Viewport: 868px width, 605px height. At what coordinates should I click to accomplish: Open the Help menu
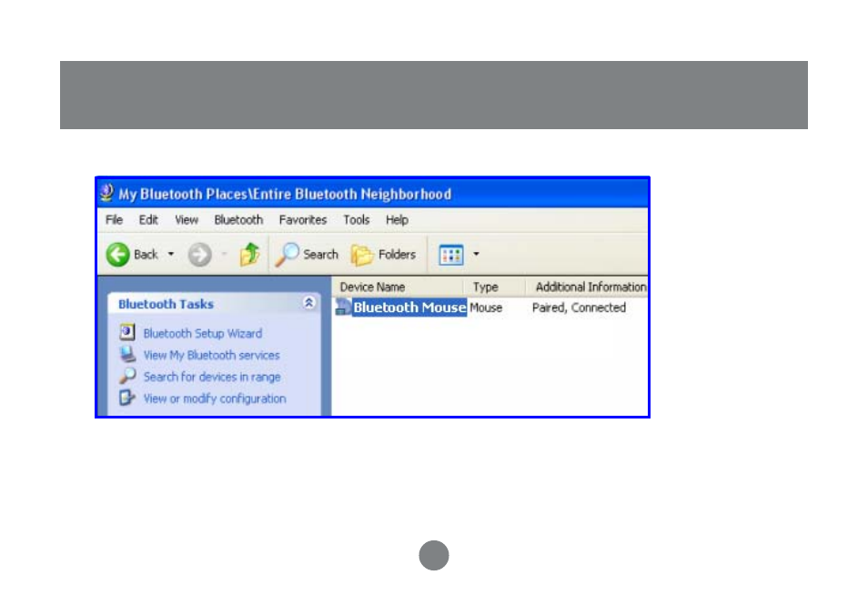pos(397,220)
